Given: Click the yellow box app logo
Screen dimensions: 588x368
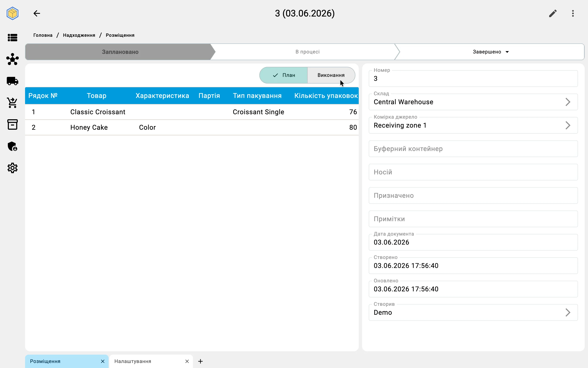Looking at the screenshot, I should tap(12, 13).
